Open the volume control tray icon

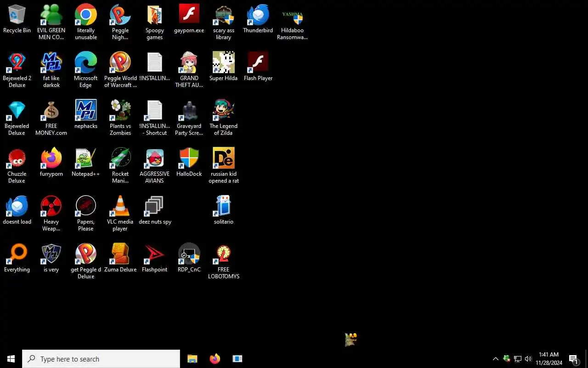click(x=528, y=359)
